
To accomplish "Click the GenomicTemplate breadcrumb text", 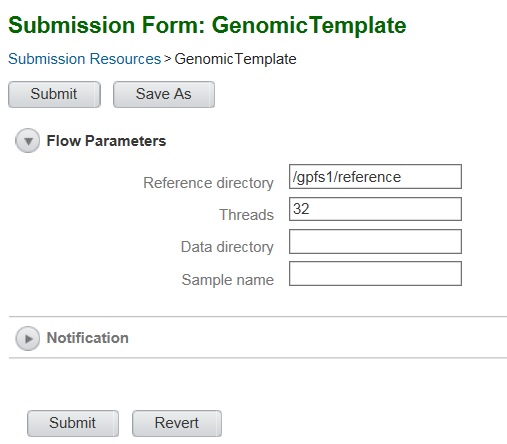I will pos(235,59).
